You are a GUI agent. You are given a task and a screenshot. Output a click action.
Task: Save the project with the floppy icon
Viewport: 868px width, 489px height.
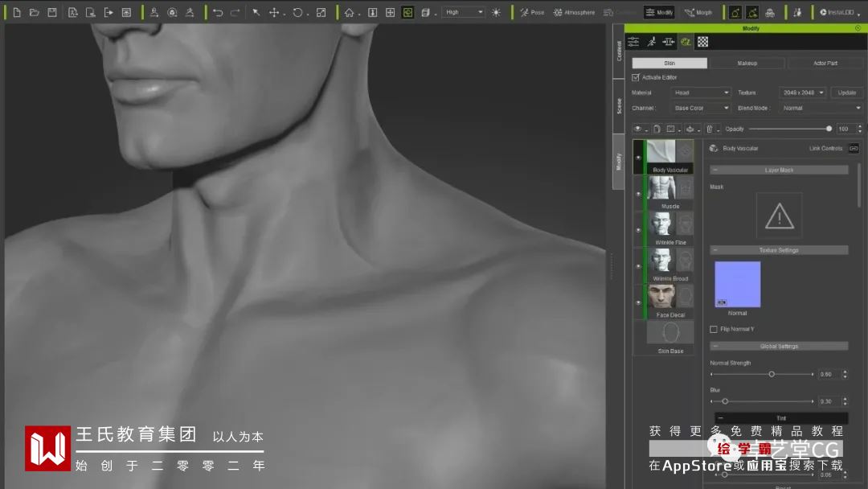click(52, 12)
